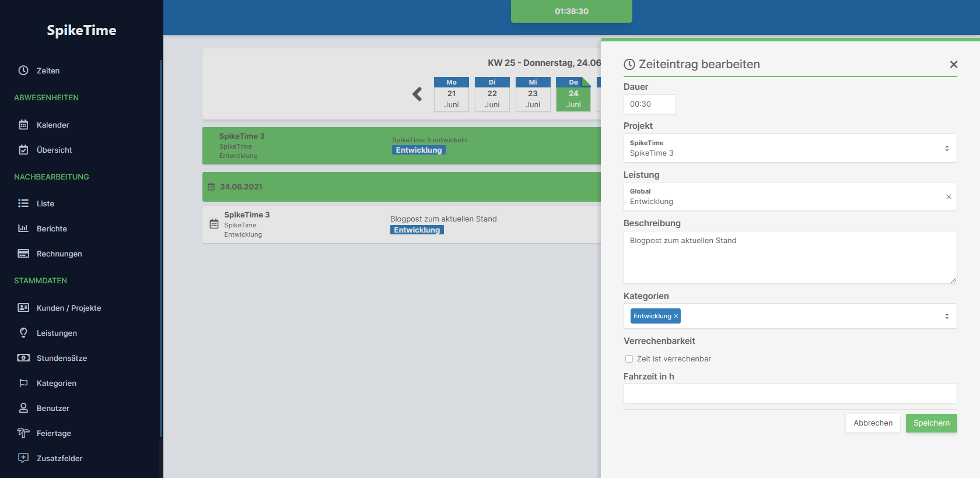Click the Stundensätze money bill icon
Image resolution: width=980 pixels, height=478 pixels.
click(23, 358)
